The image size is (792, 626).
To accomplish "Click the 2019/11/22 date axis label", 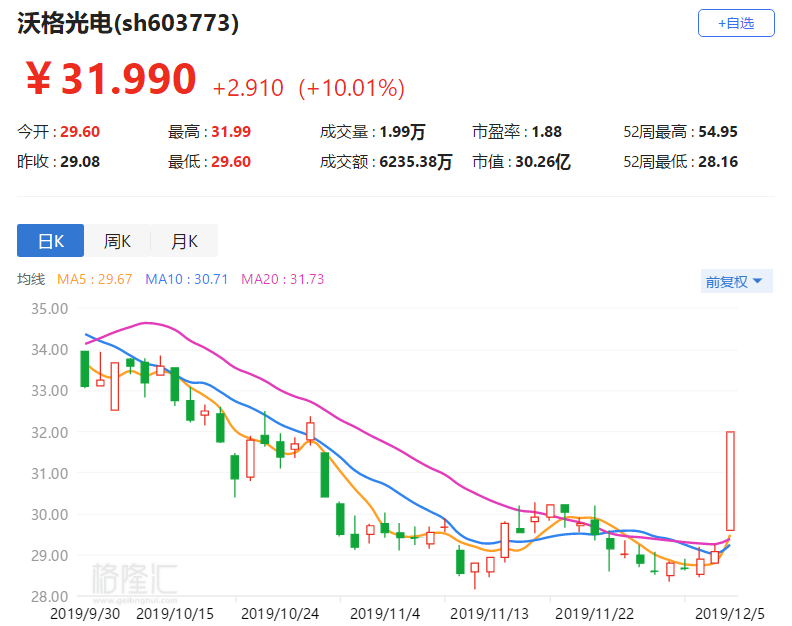I will coord(595,614).
